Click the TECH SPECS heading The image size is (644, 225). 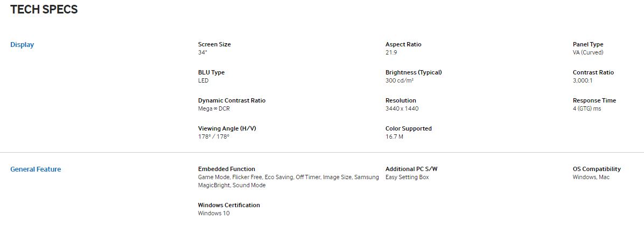(44, 9)
